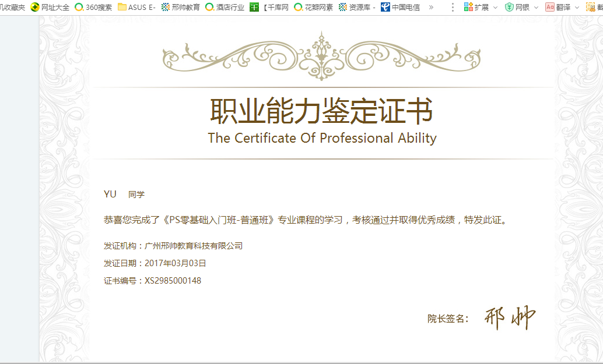Open the 酒店行业 bookmark
603x364 pixels.
pyautogui.click(x=225, y=8)
